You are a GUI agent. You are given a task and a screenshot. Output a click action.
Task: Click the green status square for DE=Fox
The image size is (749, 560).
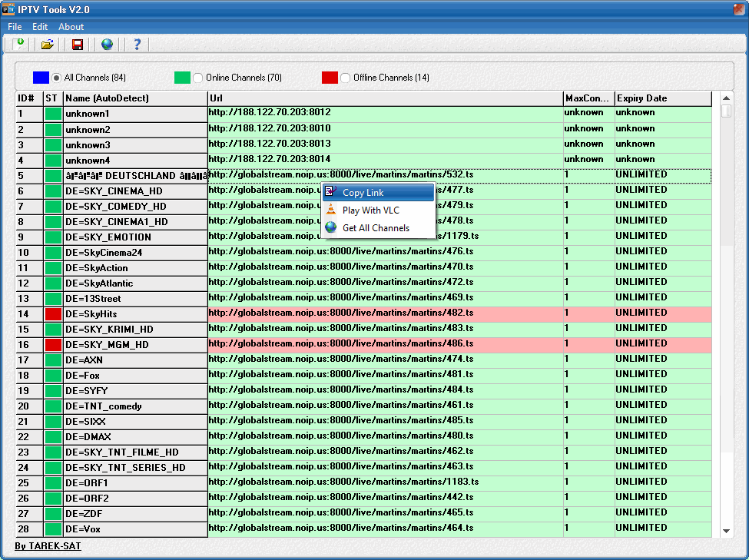point(53,376)
